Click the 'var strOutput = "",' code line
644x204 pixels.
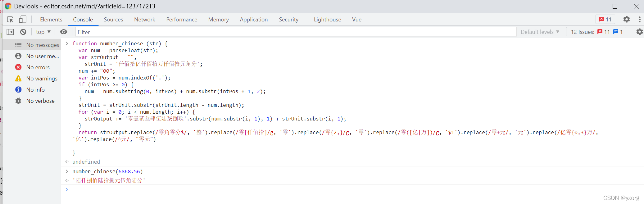107,57
